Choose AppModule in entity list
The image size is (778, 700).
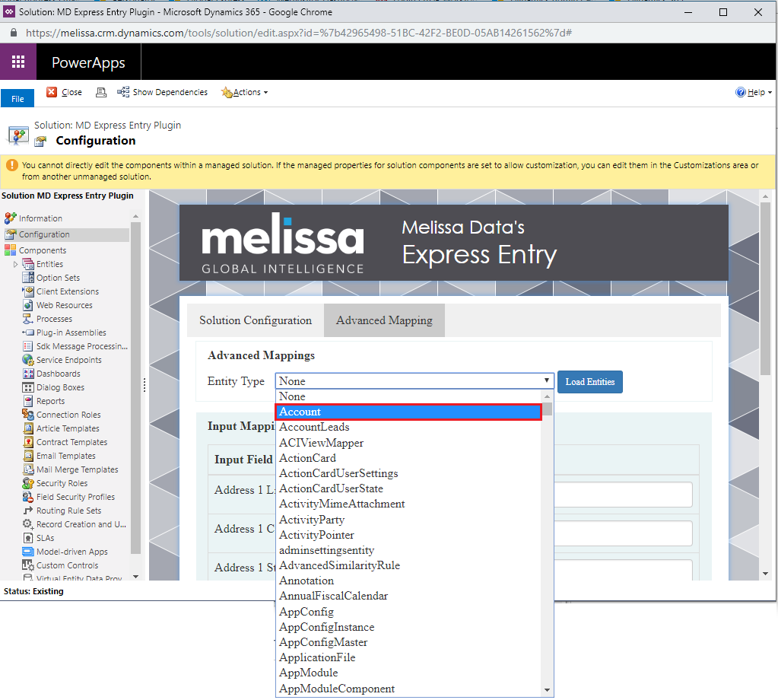point(408,673)
